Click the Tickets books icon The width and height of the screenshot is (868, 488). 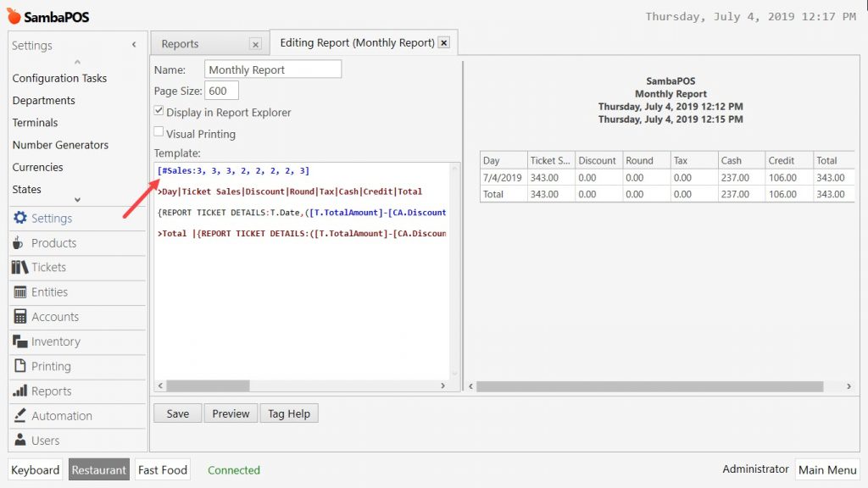pos(20,267)
